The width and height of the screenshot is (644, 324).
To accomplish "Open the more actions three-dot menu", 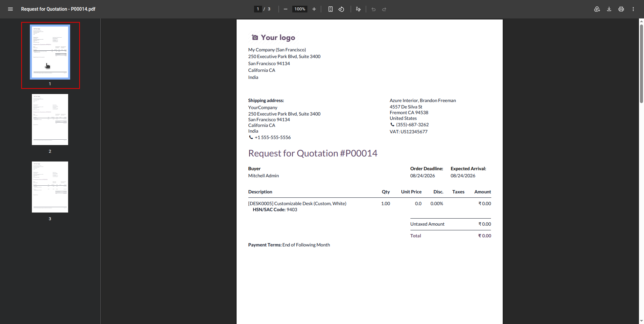I will point(633,9).
